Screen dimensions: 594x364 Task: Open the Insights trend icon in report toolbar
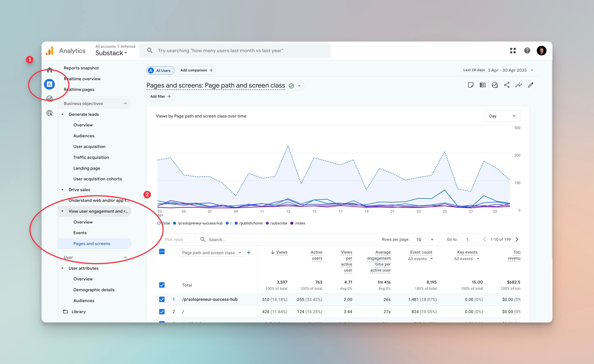click(495, 85)
